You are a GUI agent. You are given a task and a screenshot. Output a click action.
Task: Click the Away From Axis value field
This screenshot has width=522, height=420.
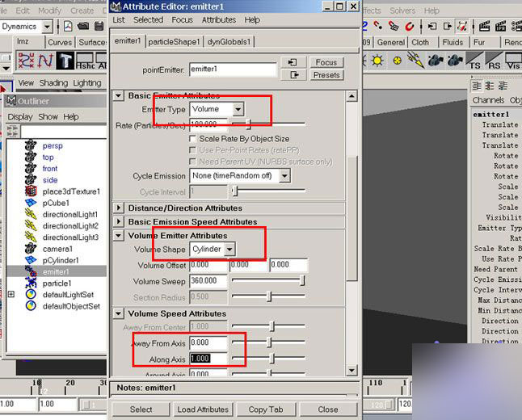[208, 342]
